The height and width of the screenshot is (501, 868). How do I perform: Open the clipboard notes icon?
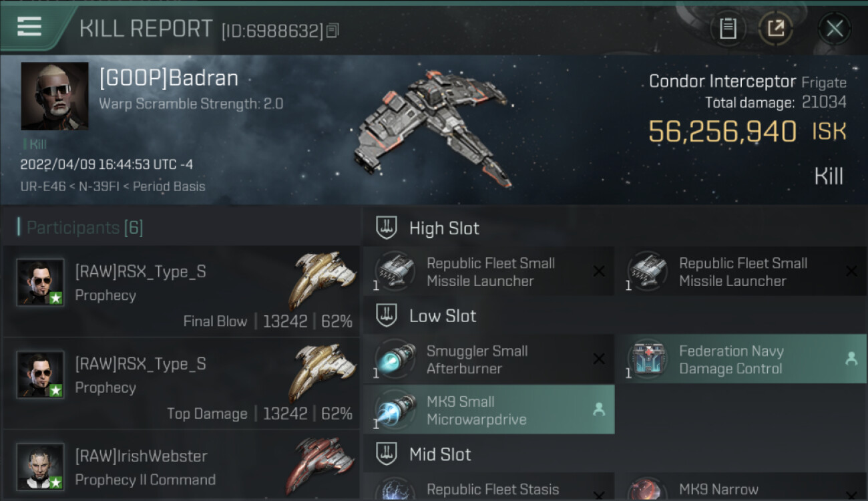coord(728,29)
